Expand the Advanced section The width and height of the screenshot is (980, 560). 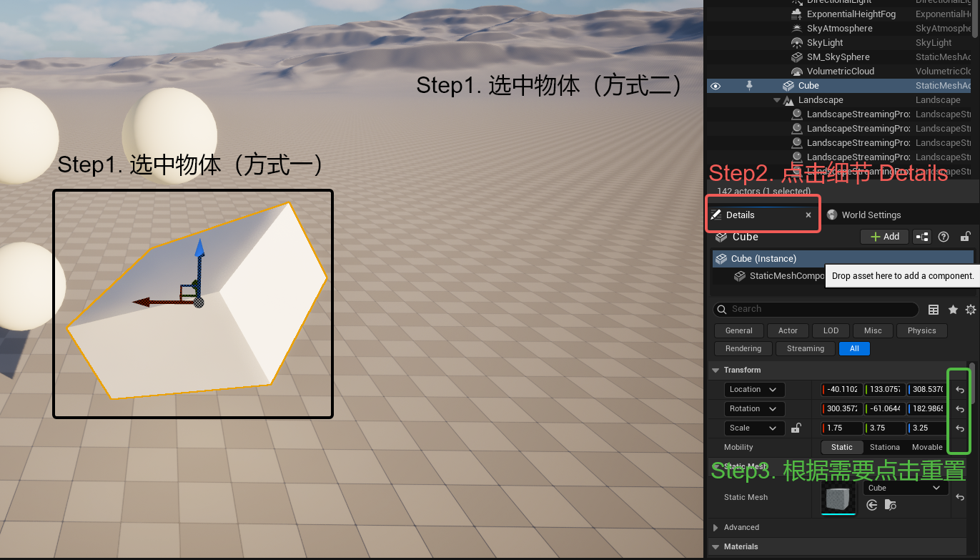click(x=716, y=528)
